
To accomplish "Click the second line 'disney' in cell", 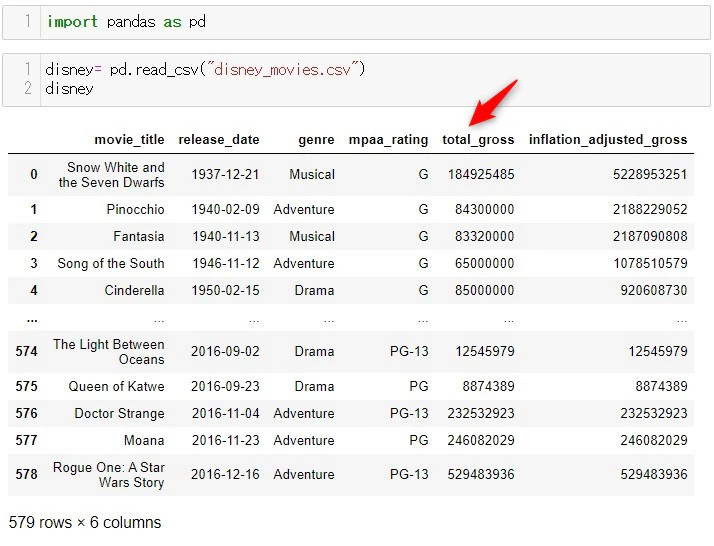I will (x=69, y=88).
